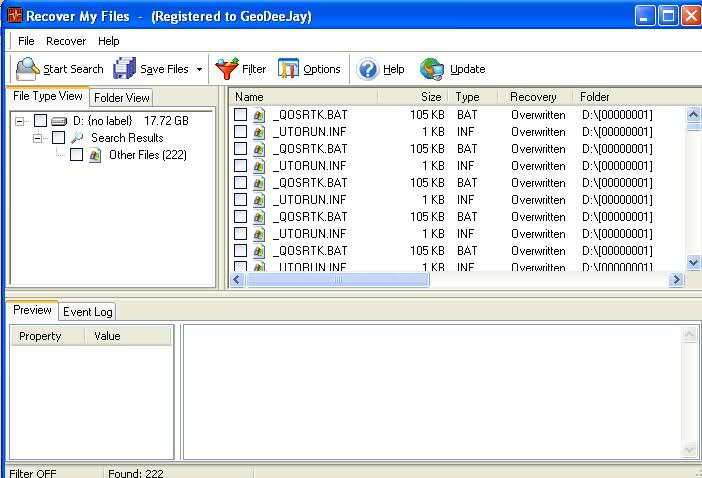The width and height of the screenshot is (702, 478).
Task: Open the Help menu in the menu bar
Action: (x=109, y=41)
